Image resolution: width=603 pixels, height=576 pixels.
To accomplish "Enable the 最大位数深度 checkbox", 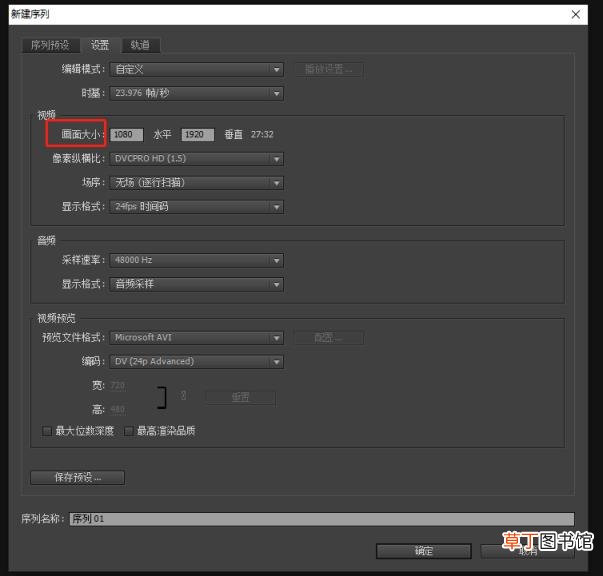I will tap(47, 431).
